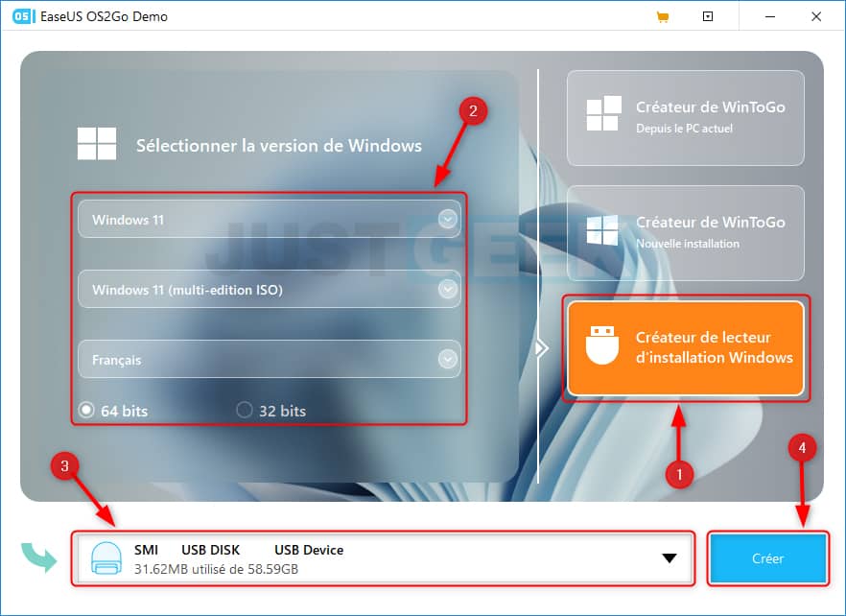Click the '31.62MB utilisé de 58.59GB' text
The height and width of the screenshot is (616, 846).
tap(216, 569)
